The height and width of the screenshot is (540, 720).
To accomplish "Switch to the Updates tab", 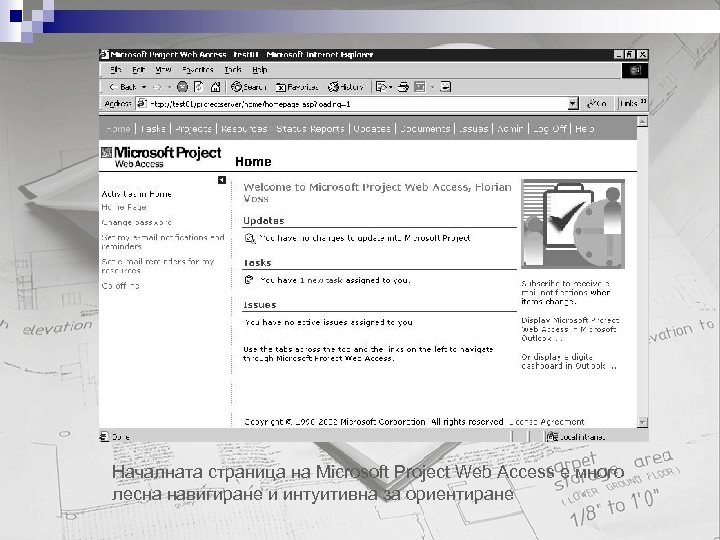I will (372, 129).
